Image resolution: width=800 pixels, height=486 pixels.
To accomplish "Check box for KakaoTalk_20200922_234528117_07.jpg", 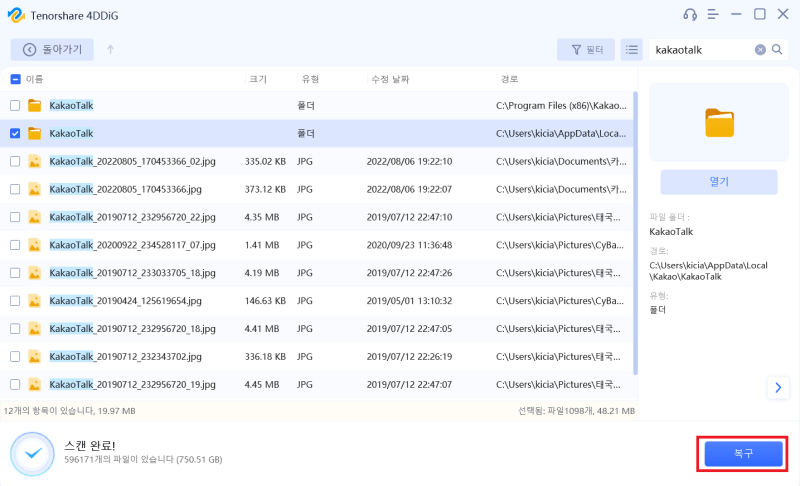I will pos(15,245).
